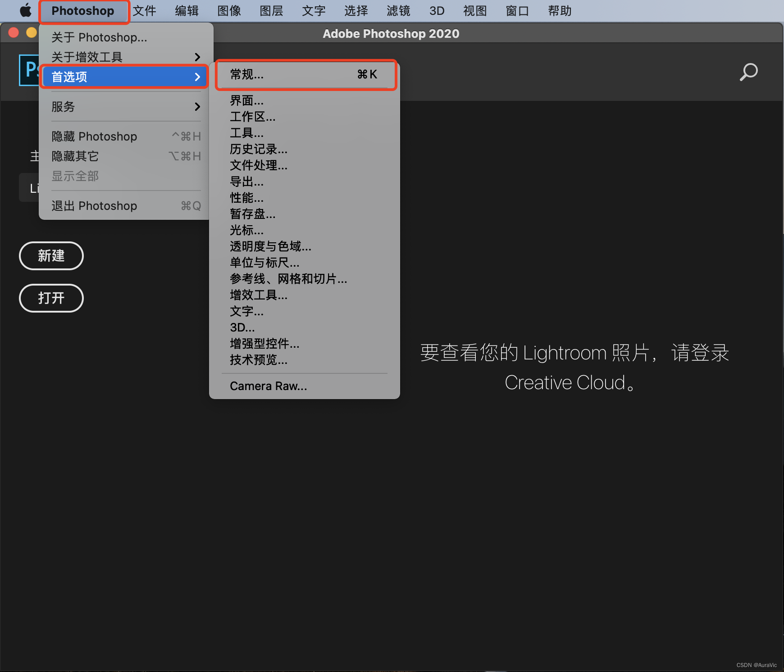Viewport: 784px width, 672px height.
Task: Open the 视图 menu
Action: tap(475, 11)
